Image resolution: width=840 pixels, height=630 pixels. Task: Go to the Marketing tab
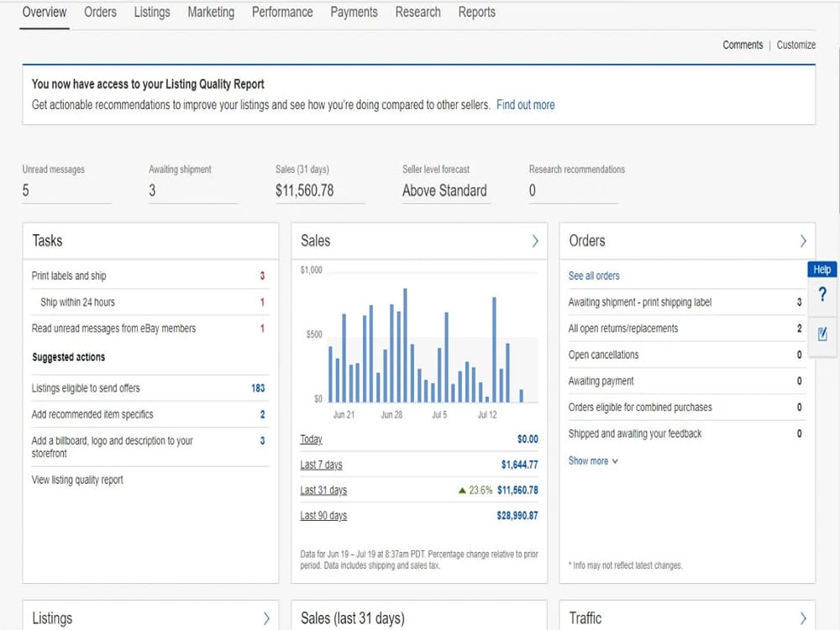pyautogui.click(x=211, y=13)
